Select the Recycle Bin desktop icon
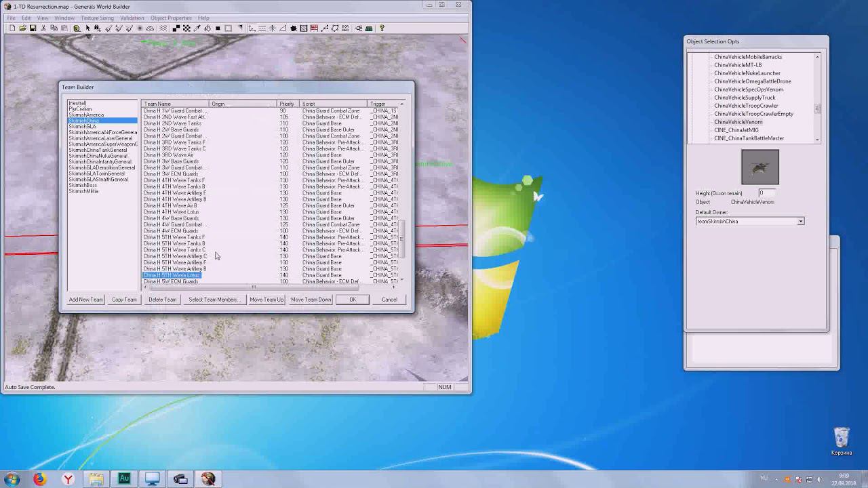Screen dimensions: 868x488 point(842,441)
